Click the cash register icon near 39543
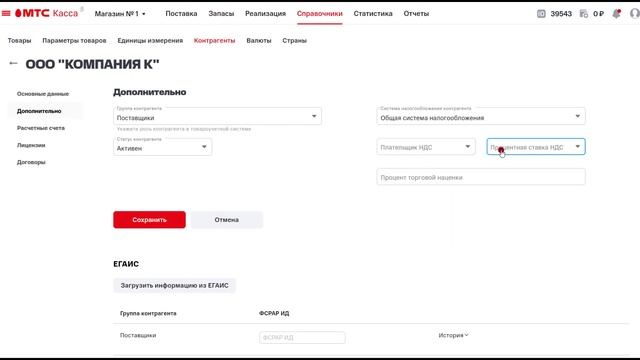 tap(541, 13)
